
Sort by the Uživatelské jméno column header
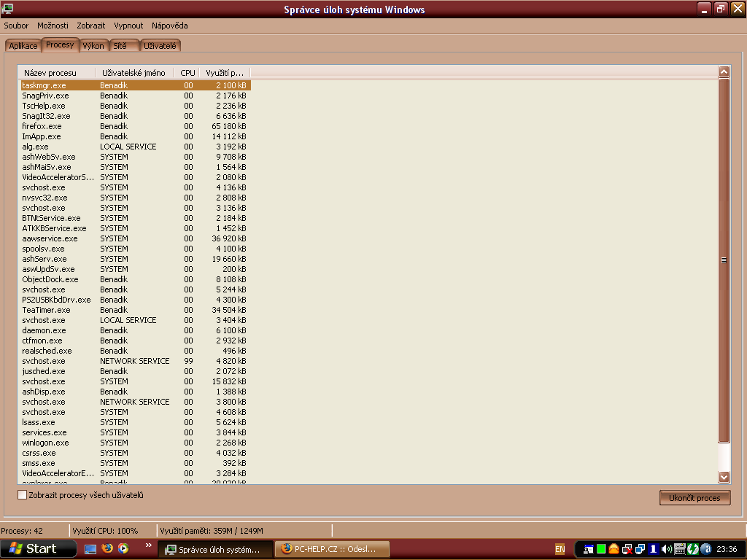point(134,73)
